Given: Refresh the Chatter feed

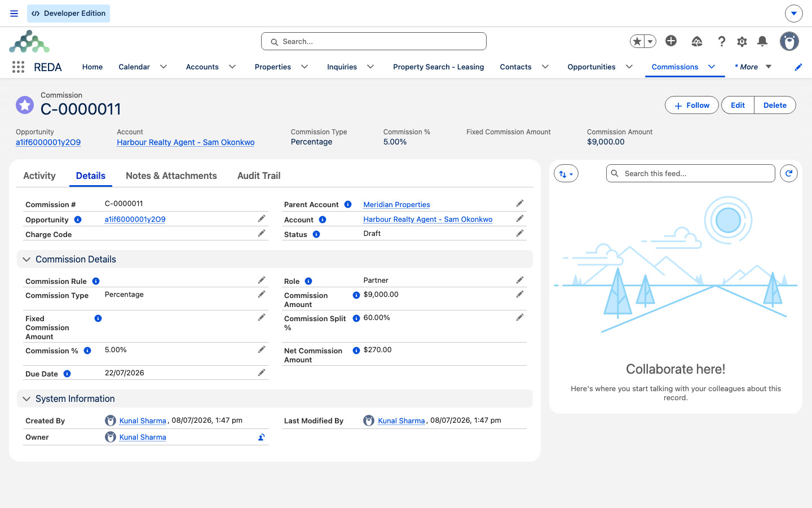Looking at the screenshot, I should (789, 173).
